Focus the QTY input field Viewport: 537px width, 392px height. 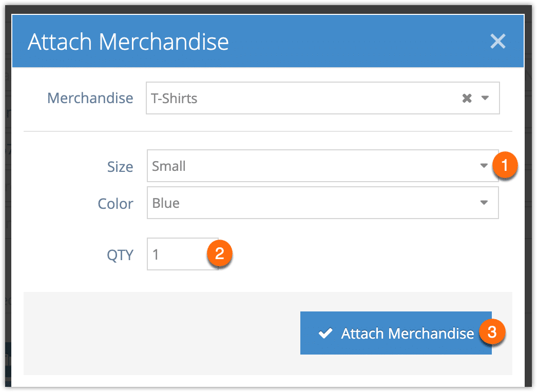183,254
